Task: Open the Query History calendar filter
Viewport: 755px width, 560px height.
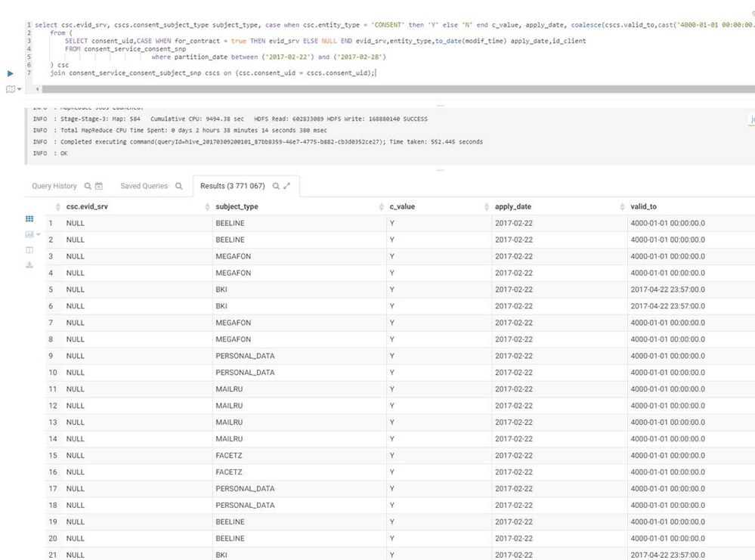Action: tap(99, 186)
